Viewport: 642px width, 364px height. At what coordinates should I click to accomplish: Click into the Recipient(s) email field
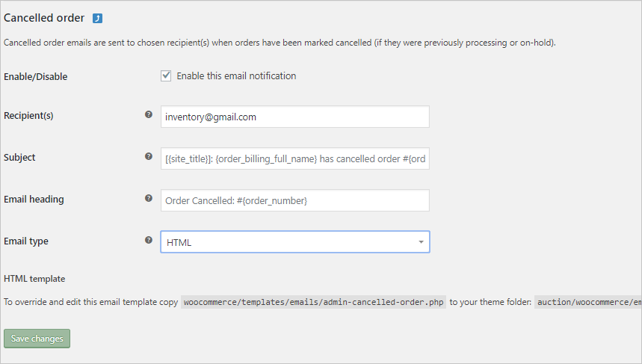[294, 117]
